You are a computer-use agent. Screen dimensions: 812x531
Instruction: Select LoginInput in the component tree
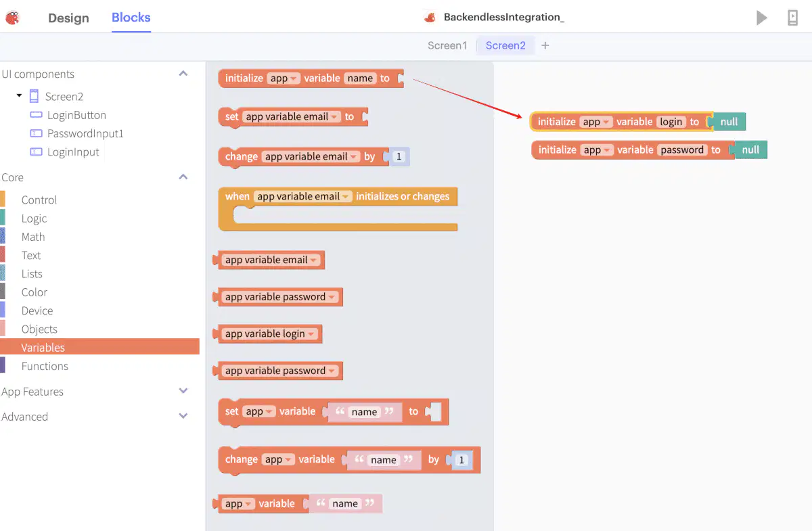pyautogui.click(x=73, y=152)
